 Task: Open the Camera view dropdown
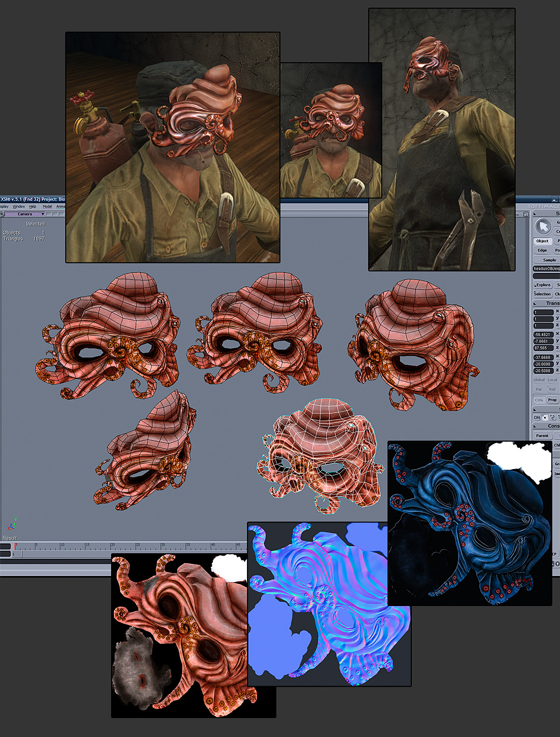pyautogui.click(x=24, y=214)
